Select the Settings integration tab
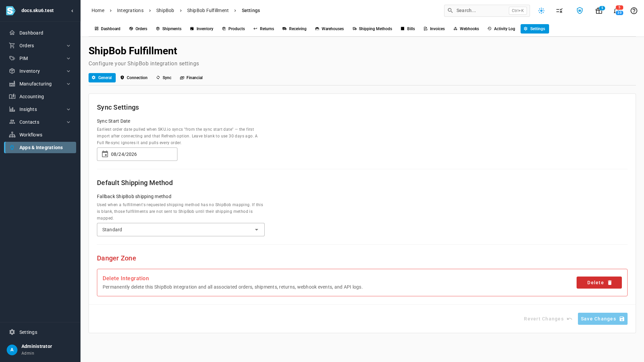 pos(535,29)
